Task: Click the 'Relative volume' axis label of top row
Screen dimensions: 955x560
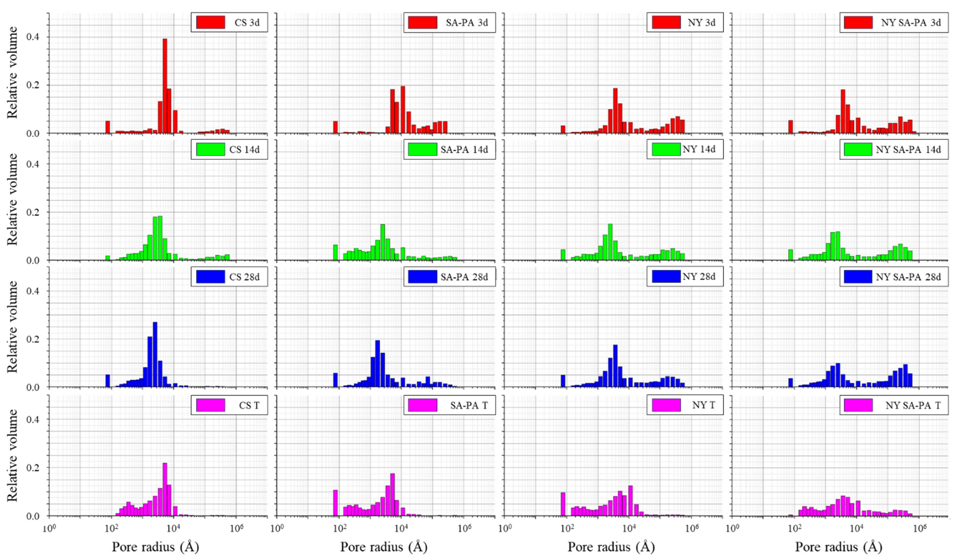Action: point(13,73)
